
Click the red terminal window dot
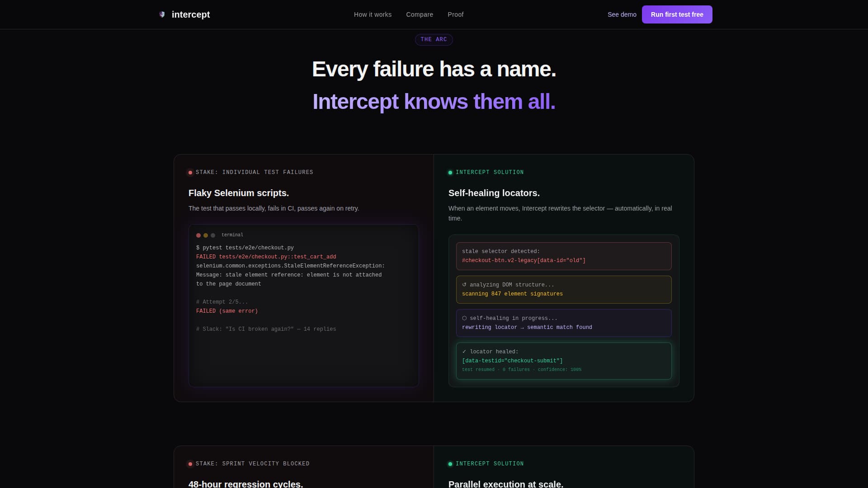[x=198, y=235]
